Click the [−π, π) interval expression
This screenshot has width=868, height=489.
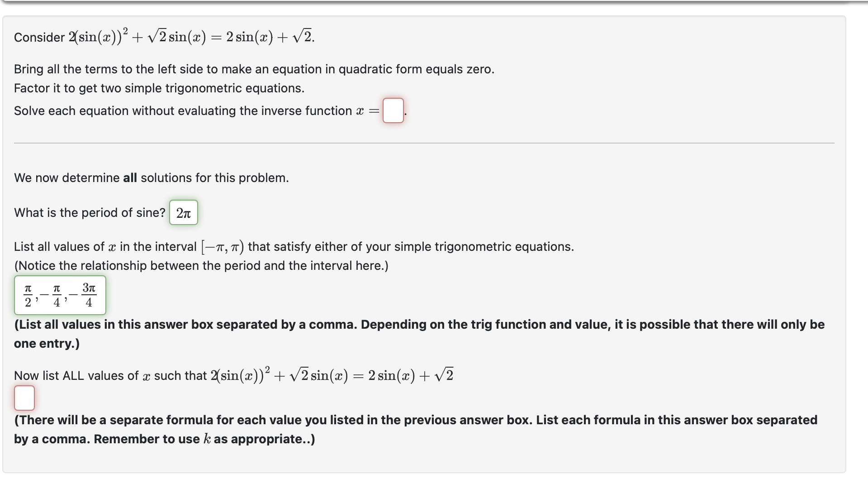pos(223,247)
